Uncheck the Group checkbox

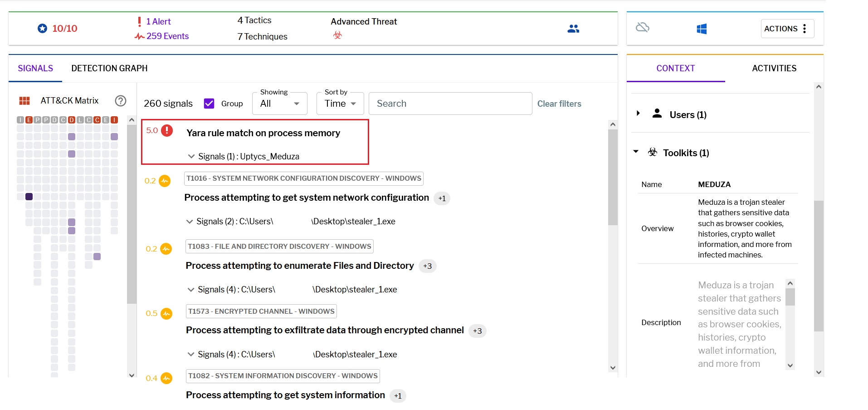[209, 103]
